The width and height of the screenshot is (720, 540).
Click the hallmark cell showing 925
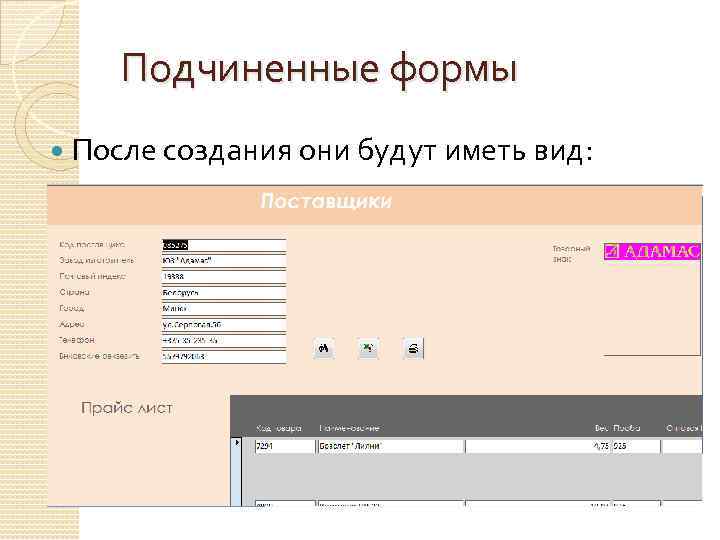point(636,446)
